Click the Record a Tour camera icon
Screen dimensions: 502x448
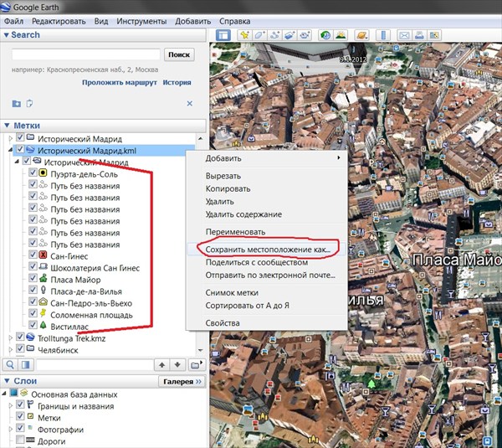tap(305, 35)
